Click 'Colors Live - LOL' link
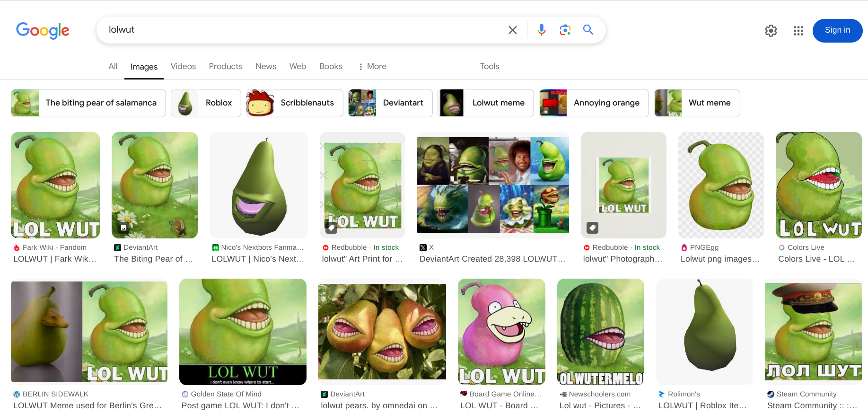The height and width of the screenshot is (413, 868). (816, 259)
